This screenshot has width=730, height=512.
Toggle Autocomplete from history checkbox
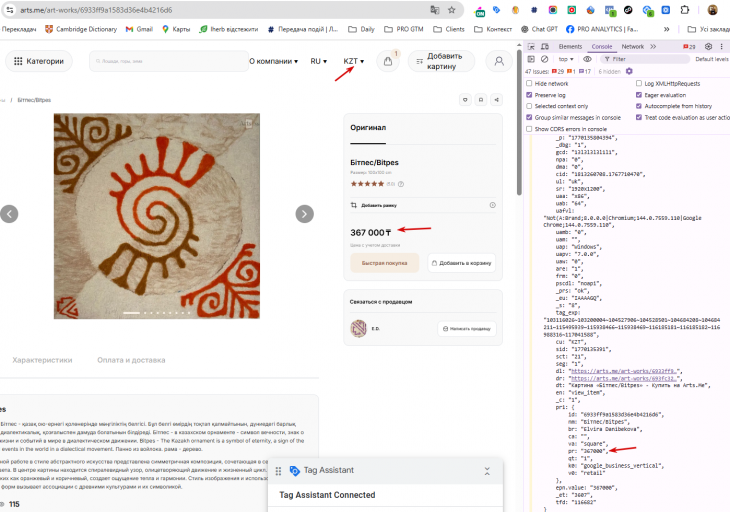[639, 106]
